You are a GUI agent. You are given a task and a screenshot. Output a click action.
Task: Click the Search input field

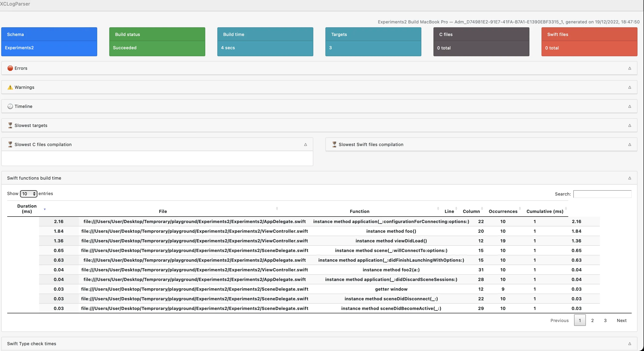click(602, 194)
